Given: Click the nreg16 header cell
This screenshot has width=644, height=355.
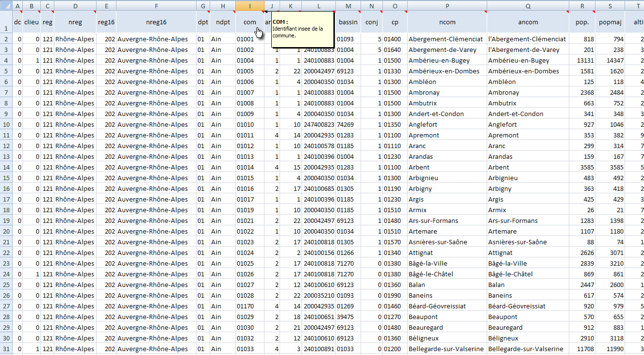Looking at the screenshot, I should [x=156, y=22].
